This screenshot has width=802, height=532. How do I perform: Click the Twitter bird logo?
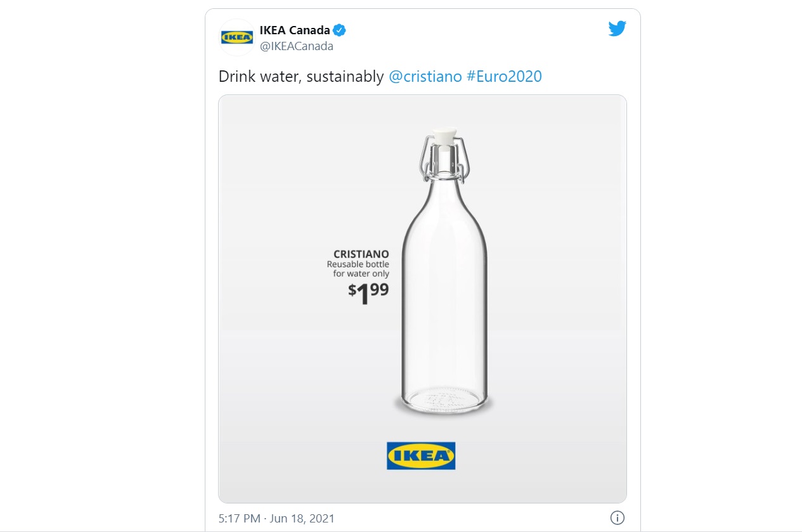click(x=617, y=29)
